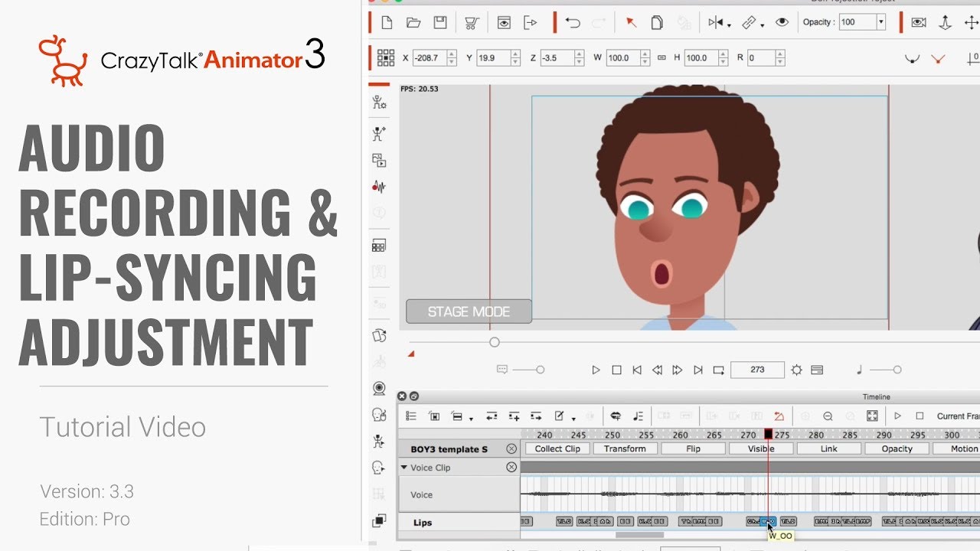This screenshot has height=551, width=980.
Task: Open the Flip track button
Action: tap(693, 449)
